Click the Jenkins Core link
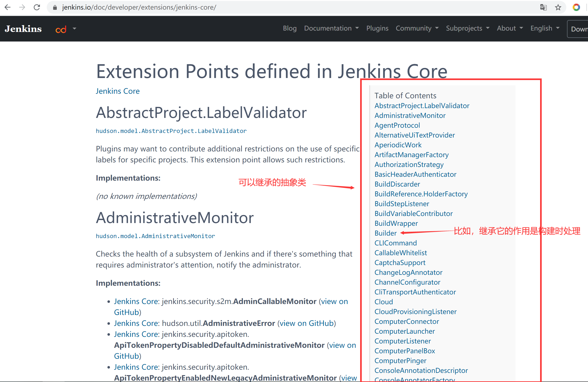Image resolution: width=588 pixels, height=382 pixels. (118, 91)
